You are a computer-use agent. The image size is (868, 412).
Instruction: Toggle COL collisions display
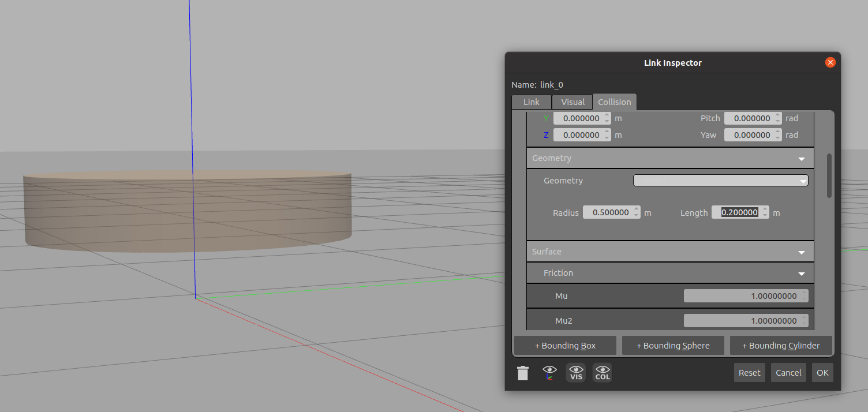[x=602, y=373]
